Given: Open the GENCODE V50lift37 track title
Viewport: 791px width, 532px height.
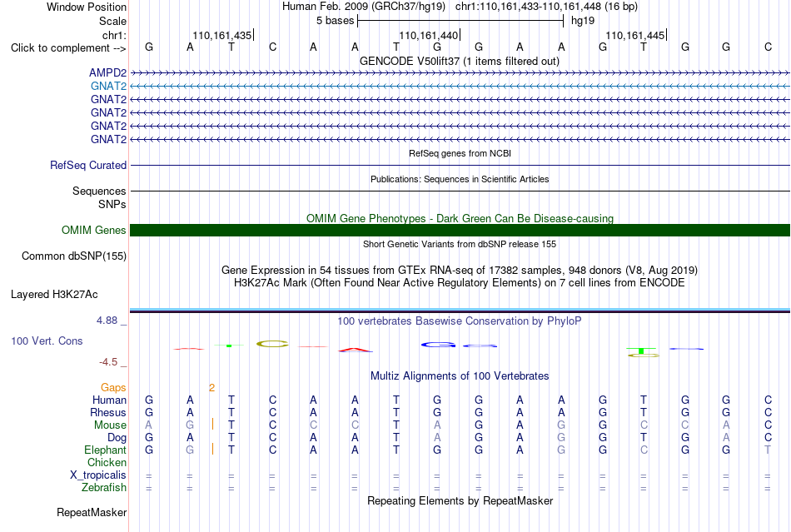Looking at the screenshot, I should pos(460,61).
